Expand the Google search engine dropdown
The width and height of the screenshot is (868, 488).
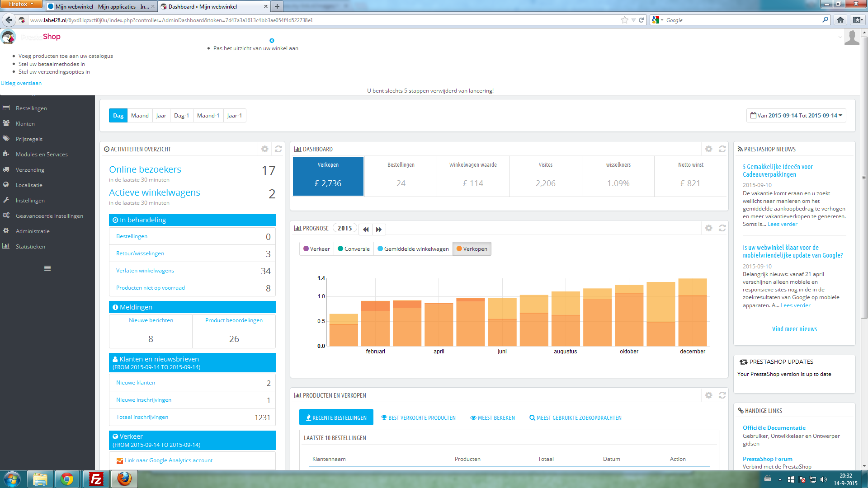tap(658, 20)
